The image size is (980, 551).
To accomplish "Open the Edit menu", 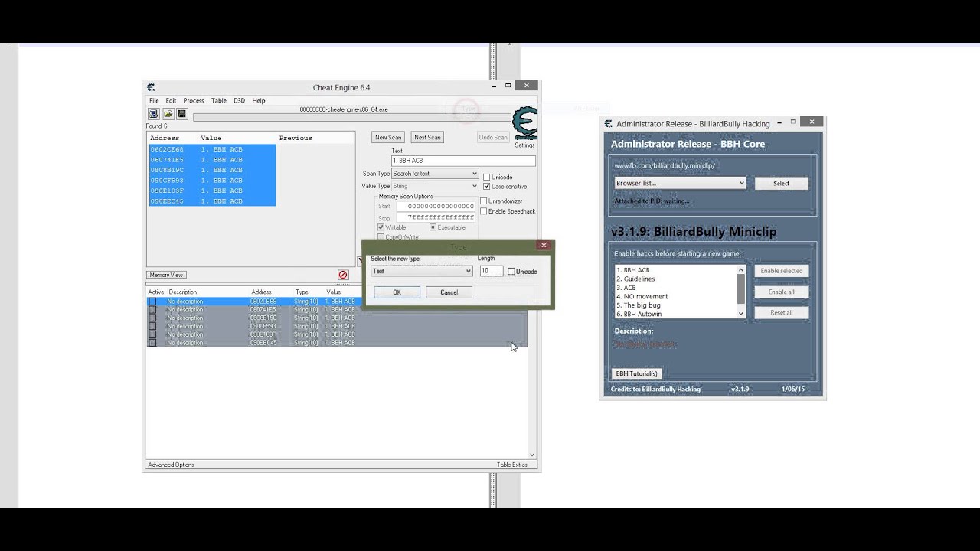I will coord(171,101).
